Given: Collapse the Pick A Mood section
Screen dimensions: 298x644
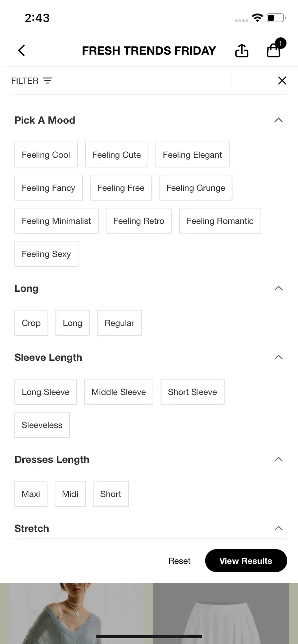Looking at the screenshot, I should tap(279, 120).
